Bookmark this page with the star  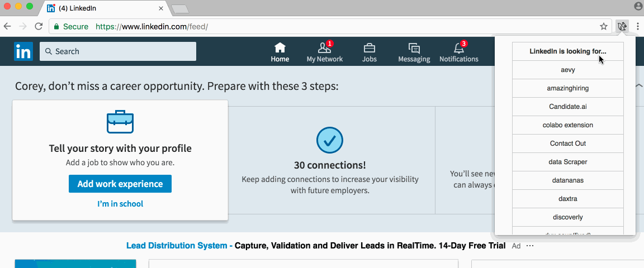point(603,27)
